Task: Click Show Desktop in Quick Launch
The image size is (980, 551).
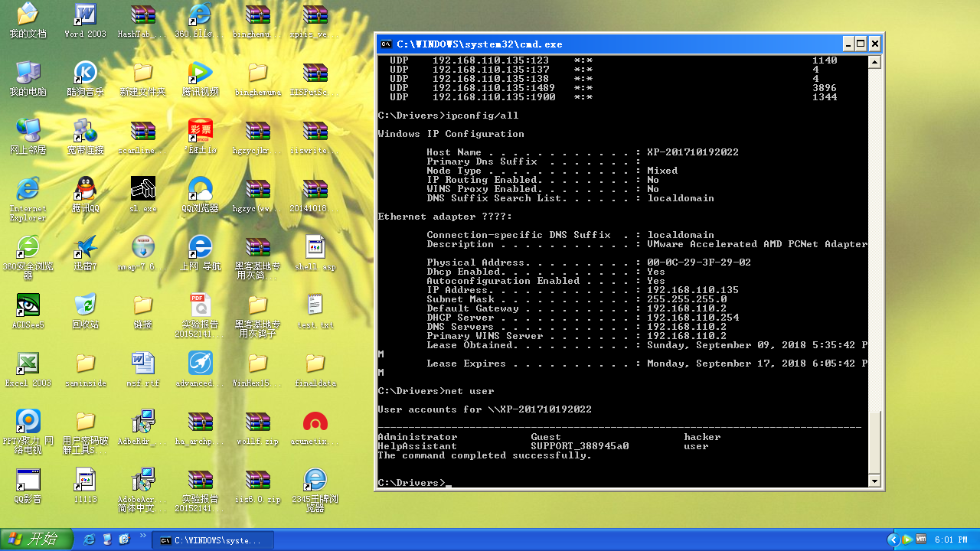Action: (x=107, y=540)
